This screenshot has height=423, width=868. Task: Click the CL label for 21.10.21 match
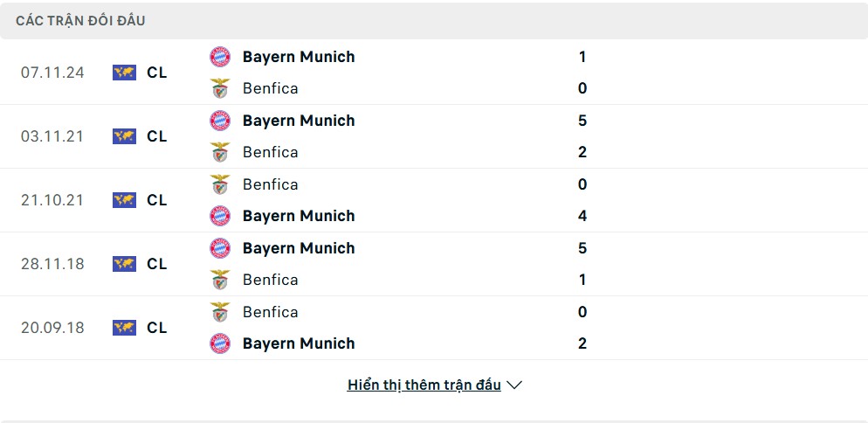point(156,200)
